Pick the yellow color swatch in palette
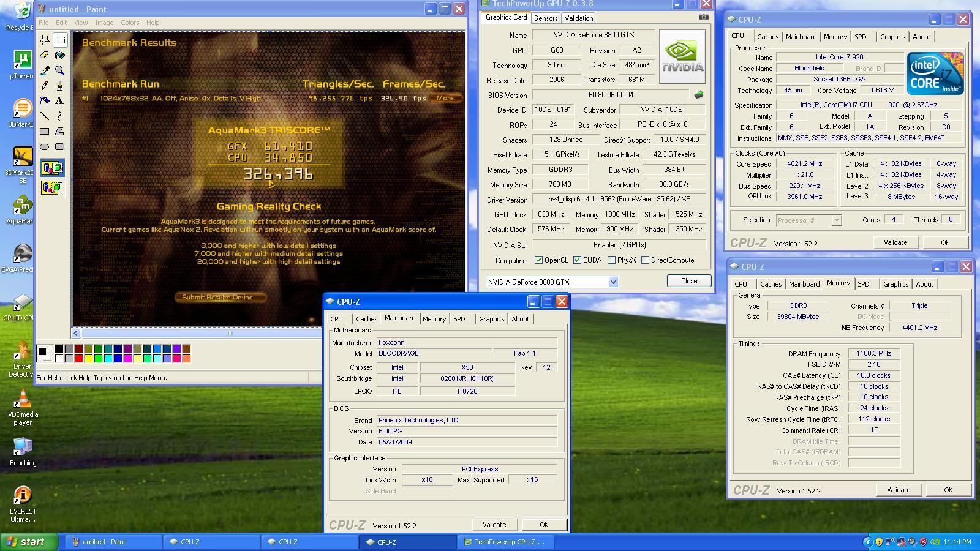The height and width of the screenshot is (551, 980). (88, 359)
